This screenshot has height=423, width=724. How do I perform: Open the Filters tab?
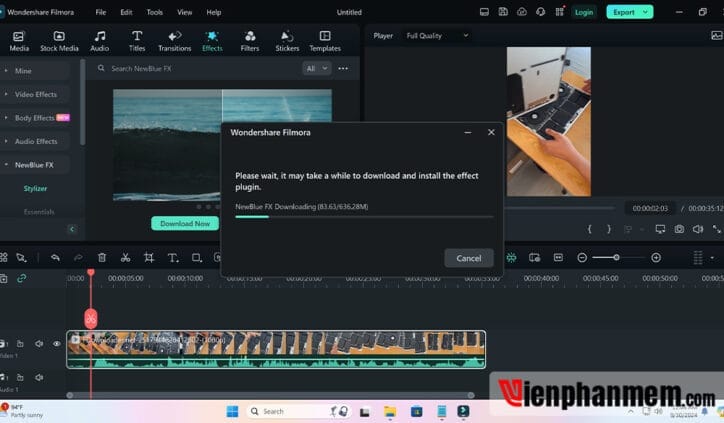pos(250,41)
